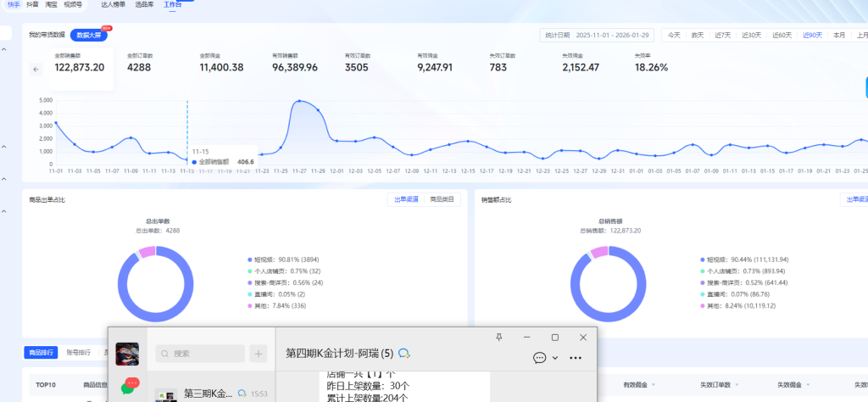Click the left arrow beside 全部销售额 card

tap(36, 70)
